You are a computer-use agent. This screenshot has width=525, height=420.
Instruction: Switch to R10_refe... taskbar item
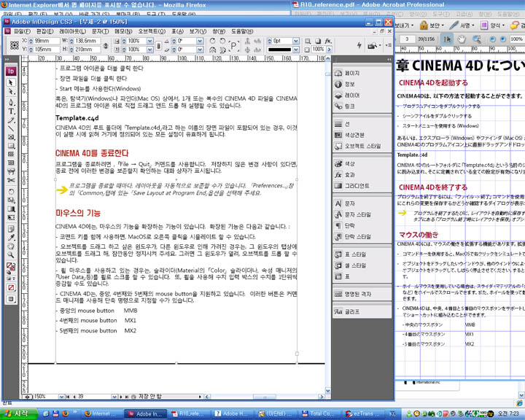tap(188, 414)
